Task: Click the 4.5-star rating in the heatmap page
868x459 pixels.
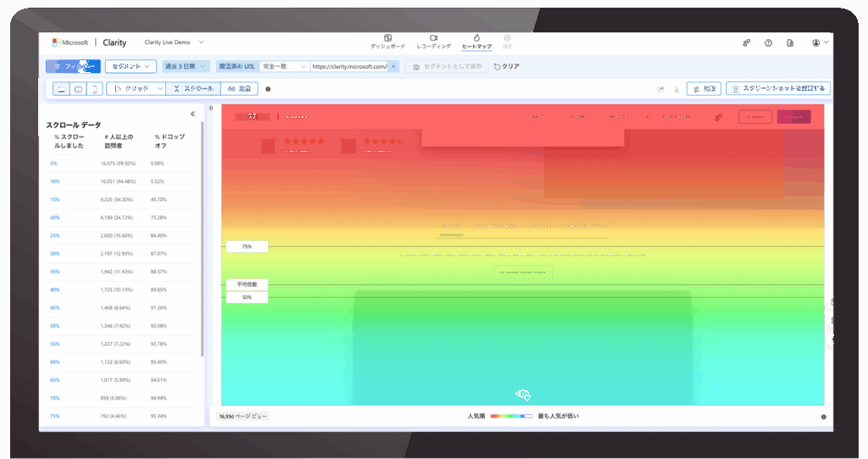Action: tap(384, 142)
